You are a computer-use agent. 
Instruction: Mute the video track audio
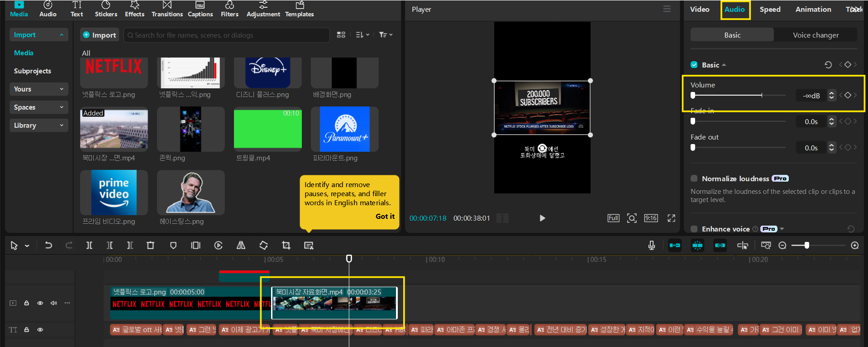[x=53, y=303]
